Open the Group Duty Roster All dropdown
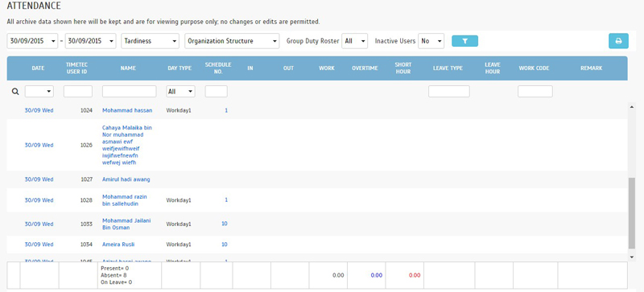 pos(354,41)
